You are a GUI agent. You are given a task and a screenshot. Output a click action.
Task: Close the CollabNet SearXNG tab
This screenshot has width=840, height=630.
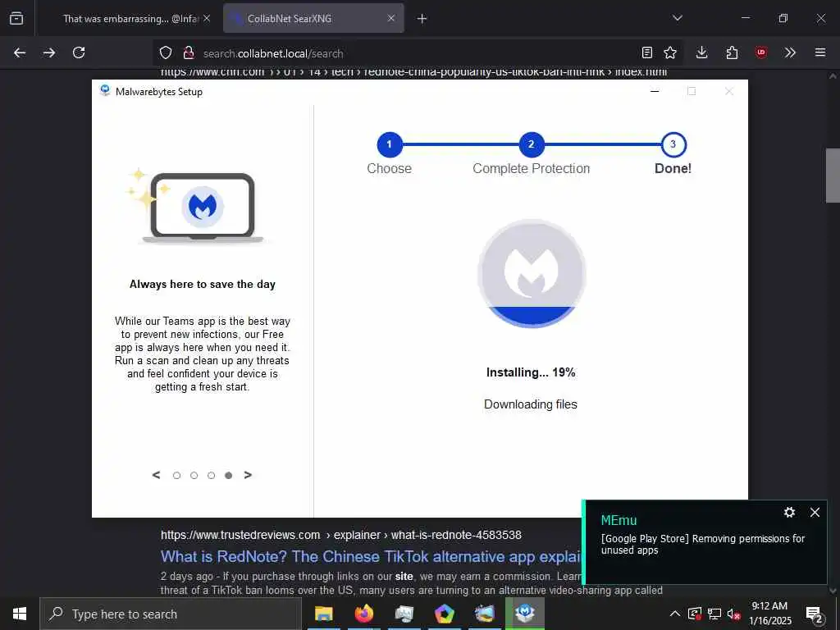point(391,18)
